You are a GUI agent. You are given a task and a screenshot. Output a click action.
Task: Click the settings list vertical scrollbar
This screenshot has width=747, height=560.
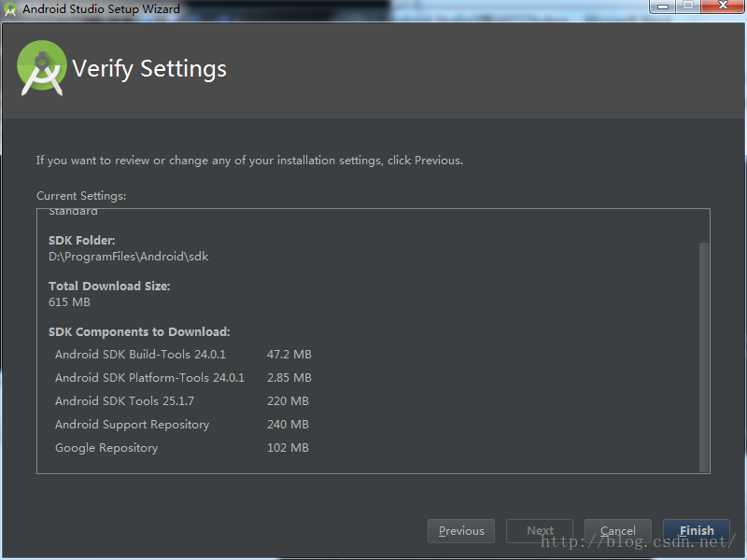tap(704, 357)
